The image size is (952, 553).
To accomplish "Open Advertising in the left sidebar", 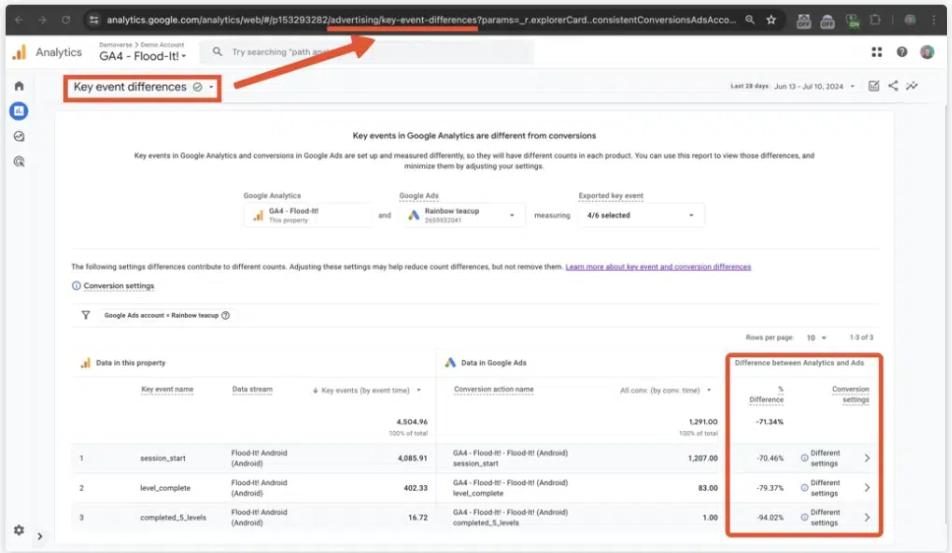I will pos(19,161).
